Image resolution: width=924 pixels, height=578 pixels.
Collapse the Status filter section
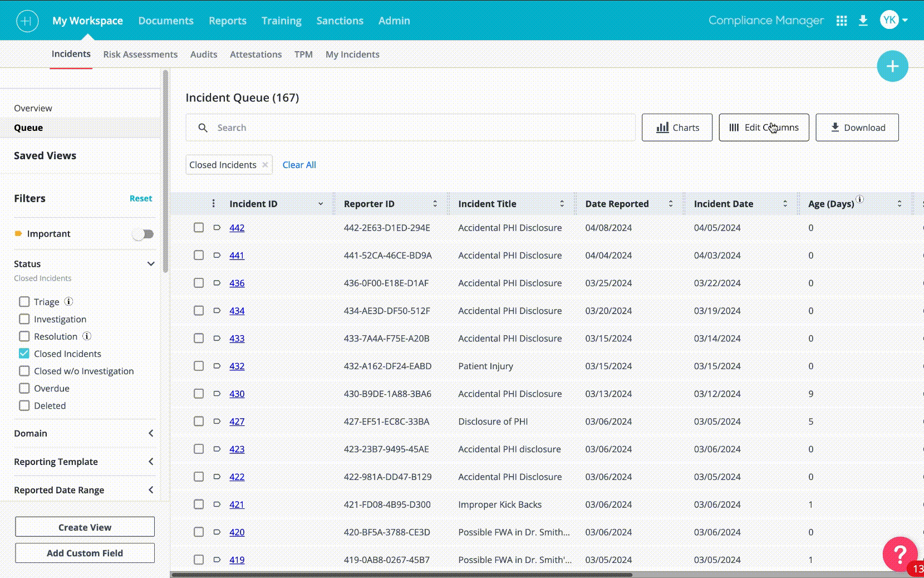[151, 264]
